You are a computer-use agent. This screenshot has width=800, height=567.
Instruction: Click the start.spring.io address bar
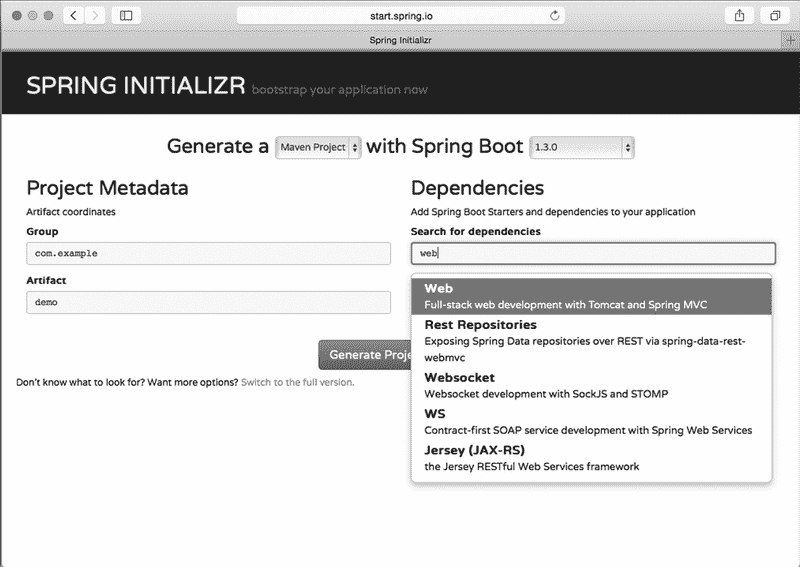[x=400, y=15]
